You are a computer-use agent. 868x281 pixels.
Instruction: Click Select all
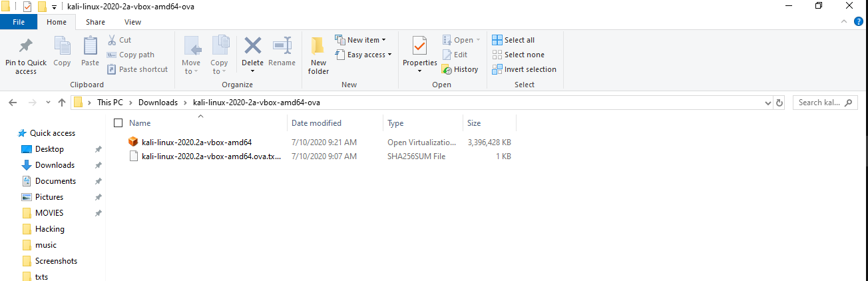[513, 40]
